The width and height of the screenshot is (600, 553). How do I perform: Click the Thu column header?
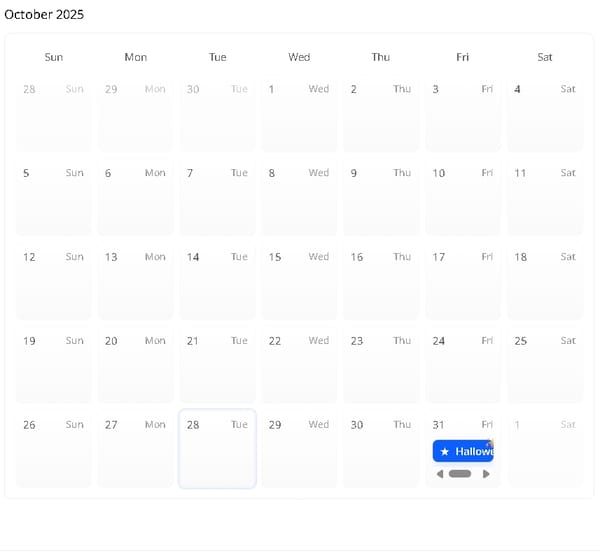point(381,57)
